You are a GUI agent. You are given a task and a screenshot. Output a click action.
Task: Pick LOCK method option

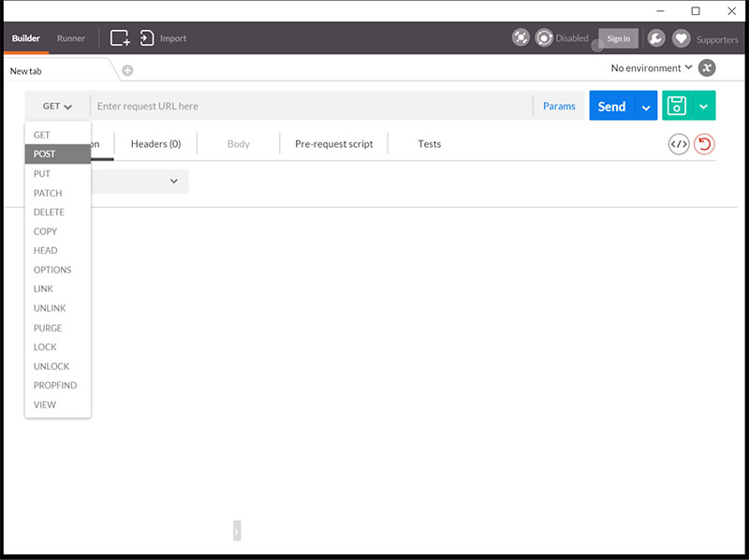tap(58, 346)
